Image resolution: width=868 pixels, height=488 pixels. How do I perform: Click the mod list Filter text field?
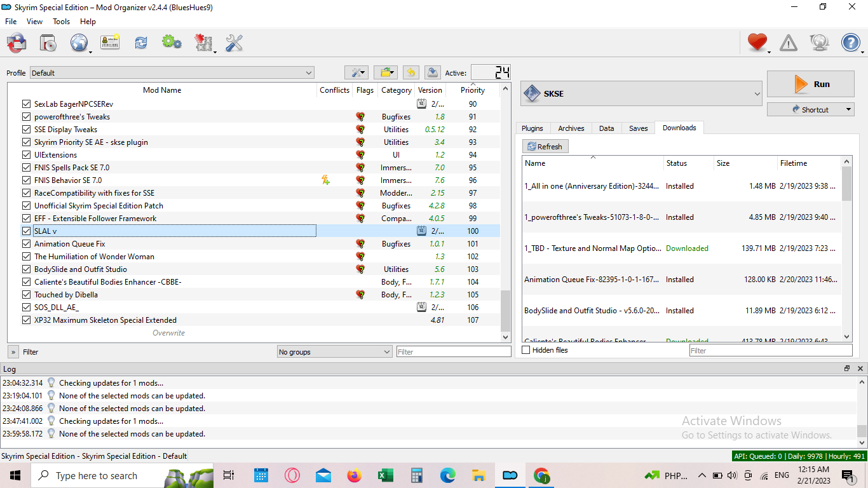(x=454, y=351)
